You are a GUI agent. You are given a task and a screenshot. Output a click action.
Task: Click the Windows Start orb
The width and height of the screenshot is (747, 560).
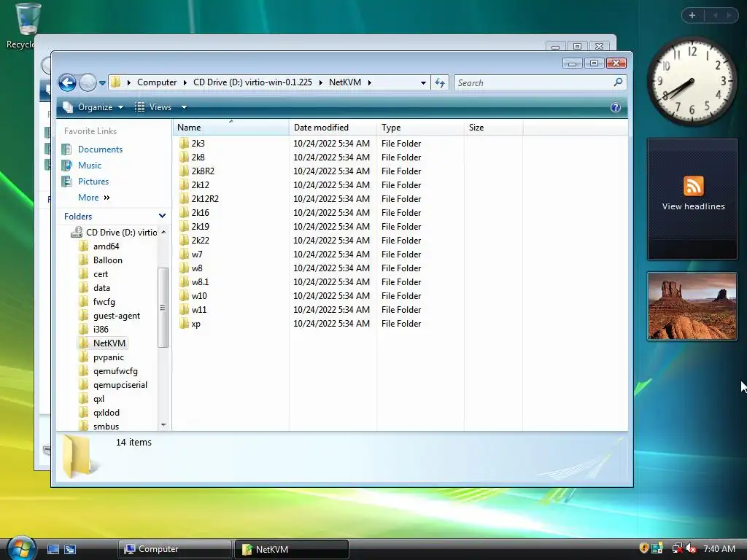coord(20,548)
